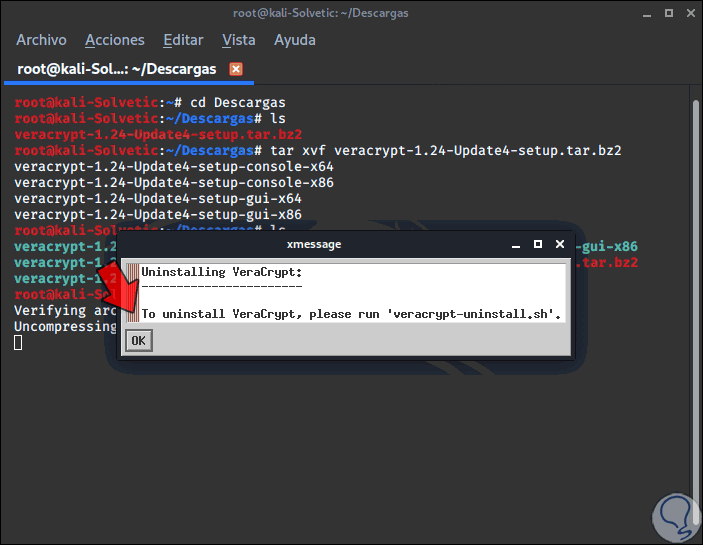Click the 'tar xvf' command line
The width and height of the screenshot is (703, 545).
click(x=318, y=151)
